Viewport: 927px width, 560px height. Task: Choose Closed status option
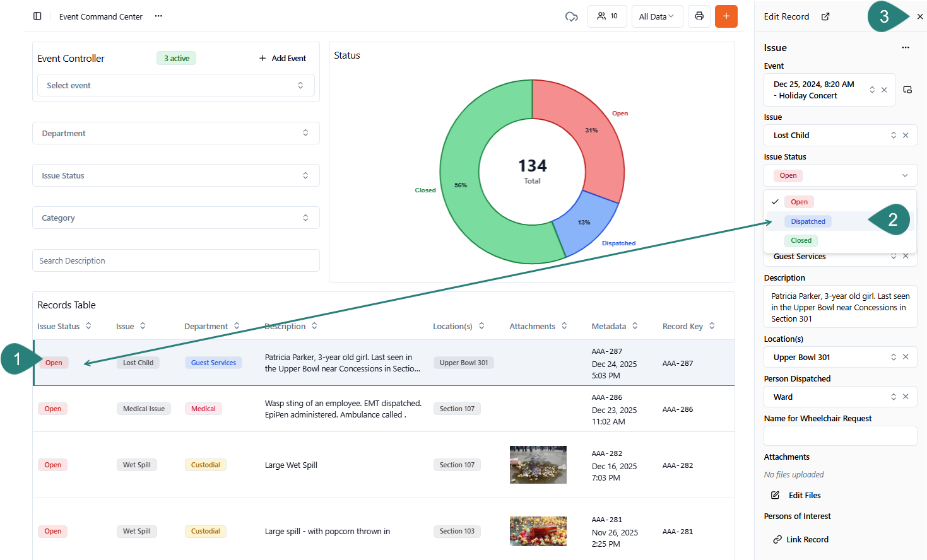[x=801, y=240]
